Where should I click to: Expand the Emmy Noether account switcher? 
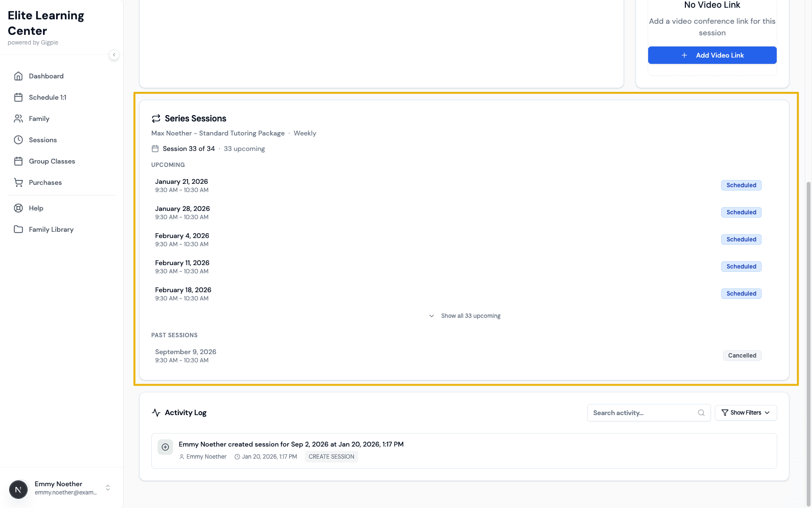pyautogui.click(x=108, y=488)
